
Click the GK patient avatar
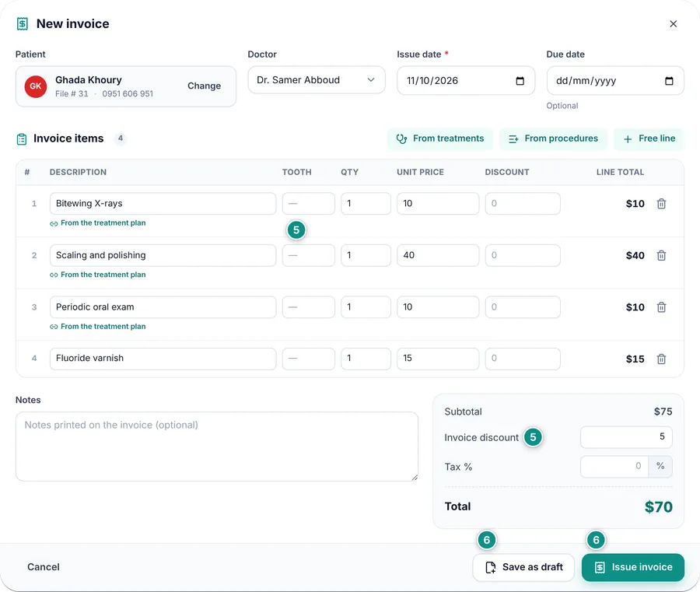(x=36, y=86)
